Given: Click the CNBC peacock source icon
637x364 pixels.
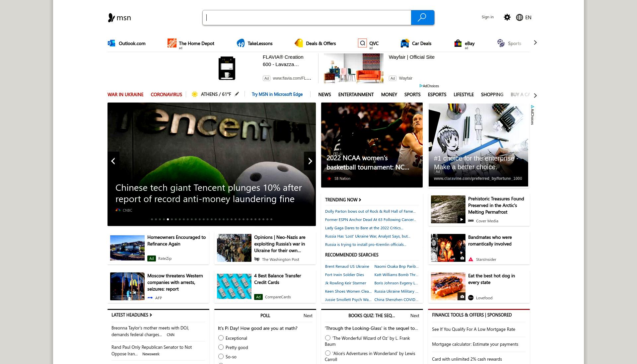Looking at the screenshot, I should pyautogui.click(x=118, y=210).
